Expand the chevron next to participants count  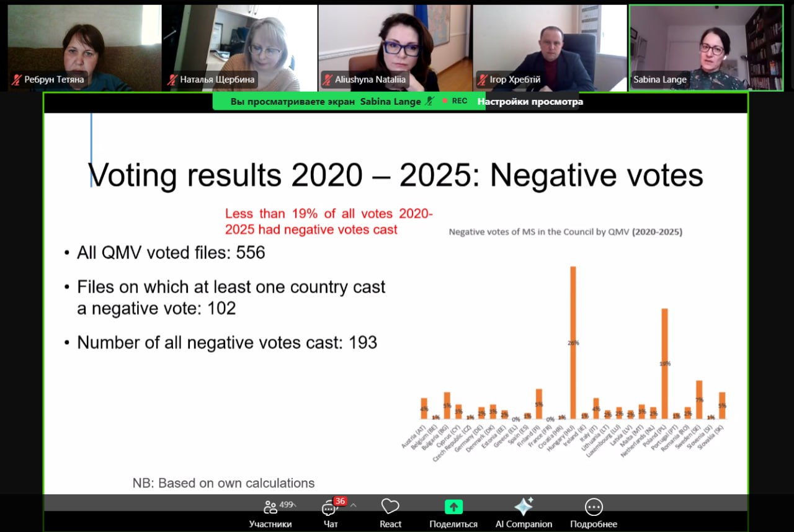point(295,505)
